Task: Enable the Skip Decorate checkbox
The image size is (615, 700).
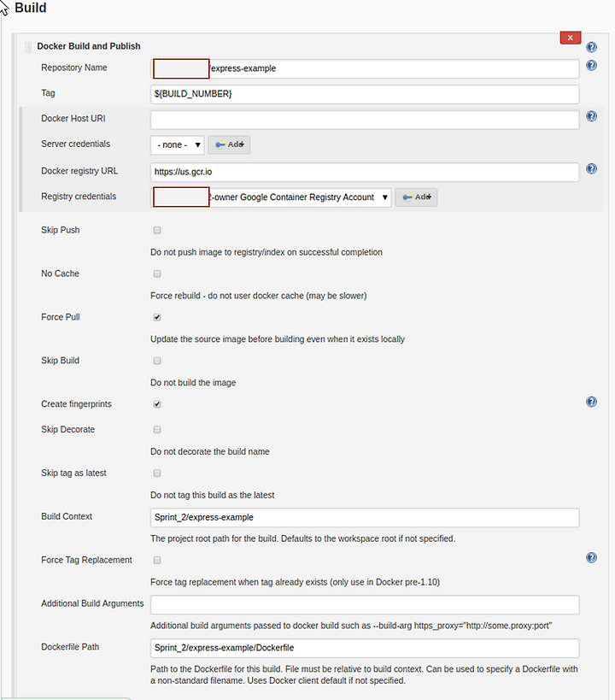Action: pyautogui.click(x=157, y=429)
